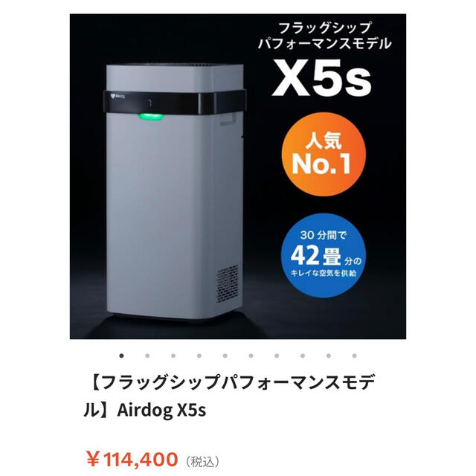Go to the last carousel dot
Viewport: 476px width, 476px height.
pyautogui.click(x=354, y=356)
